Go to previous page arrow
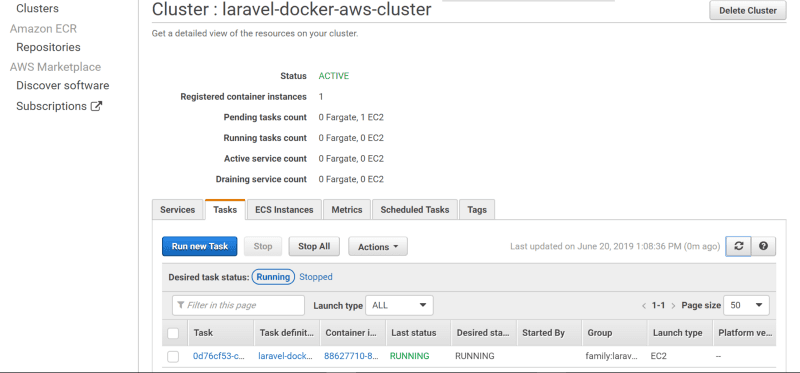800x373 pixels. (644, 306)
